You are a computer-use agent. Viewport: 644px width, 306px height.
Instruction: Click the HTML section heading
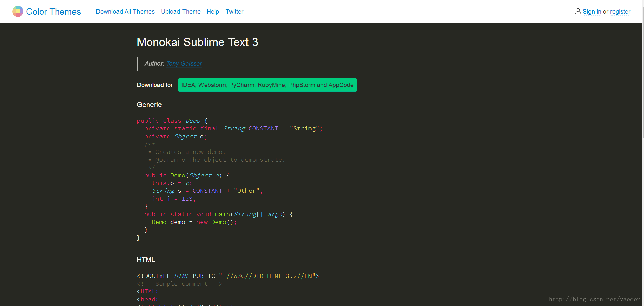pyautogui.click(x=146, y=260)
